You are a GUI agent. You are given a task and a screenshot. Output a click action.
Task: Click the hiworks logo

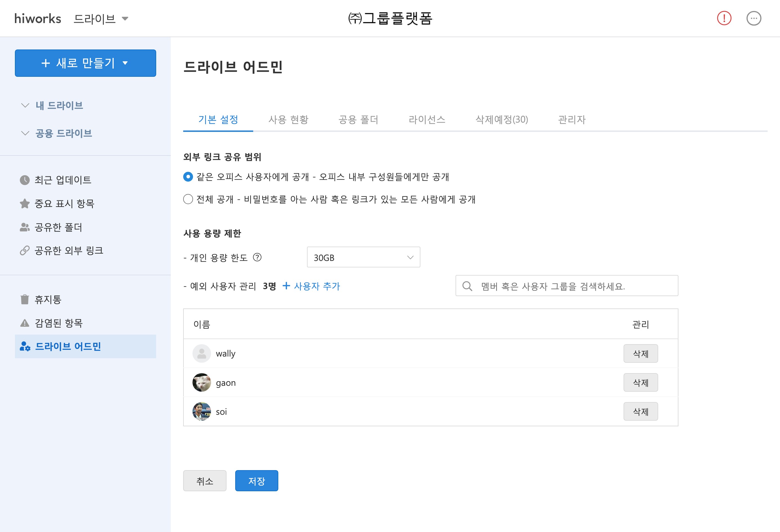click(x=38, y=19)
